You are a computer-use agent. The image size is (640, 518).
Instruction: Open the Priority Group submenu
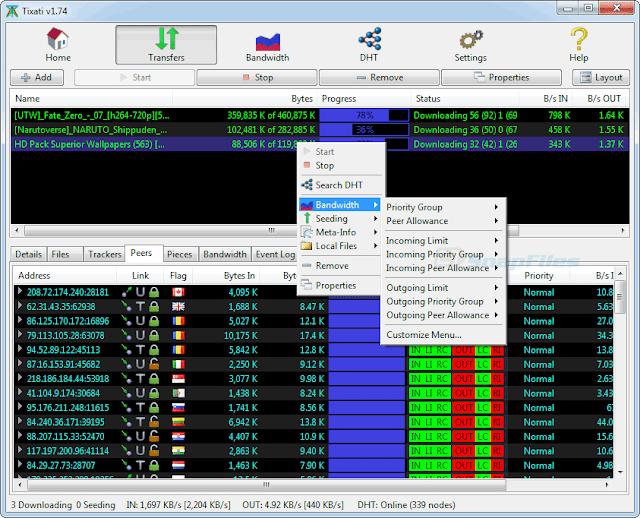(443, 207)
